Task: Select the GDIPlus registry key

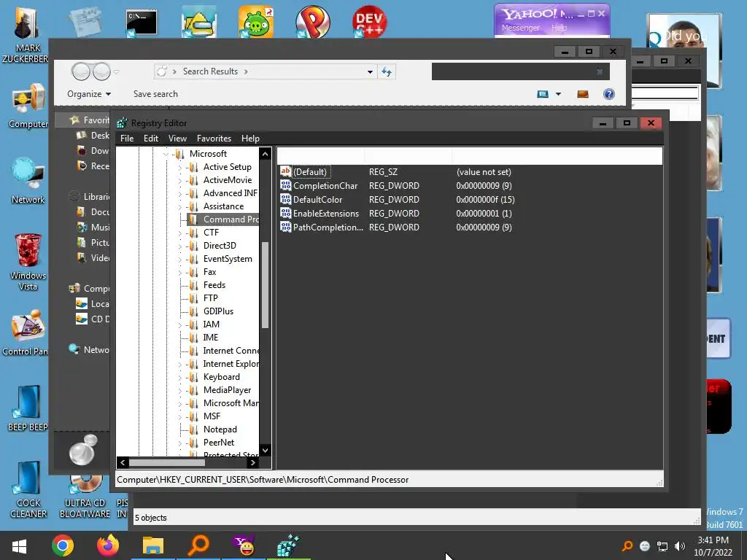Action: click(218, 311)
